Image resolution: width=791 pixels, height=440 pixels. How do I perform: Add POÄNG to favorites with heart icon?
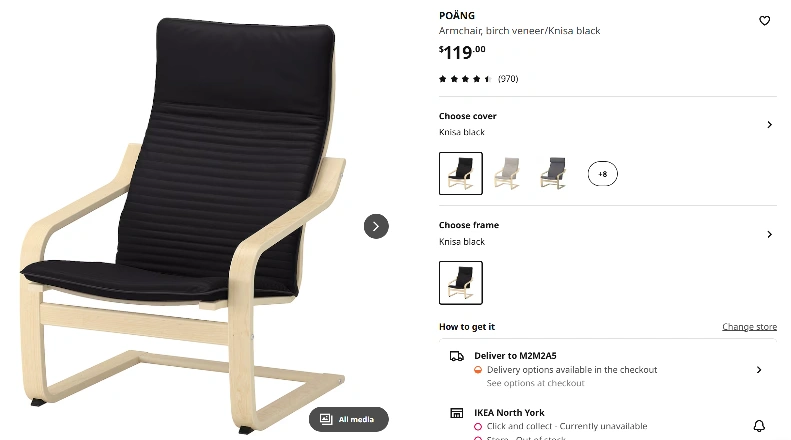coord(764,21)
